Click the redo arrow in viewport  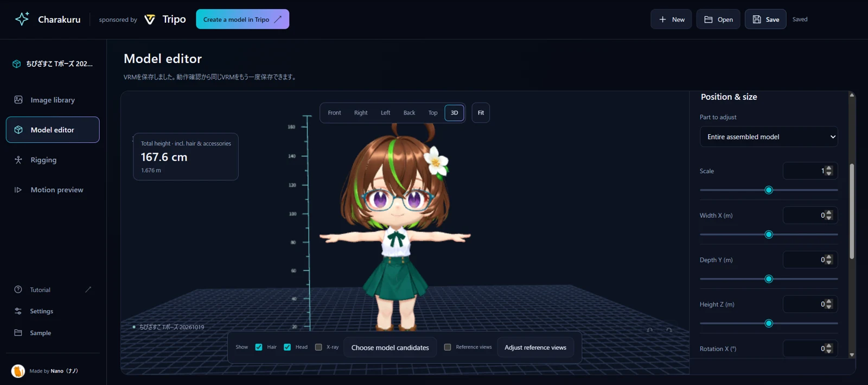pyautogui.click(x=669, y=330)
